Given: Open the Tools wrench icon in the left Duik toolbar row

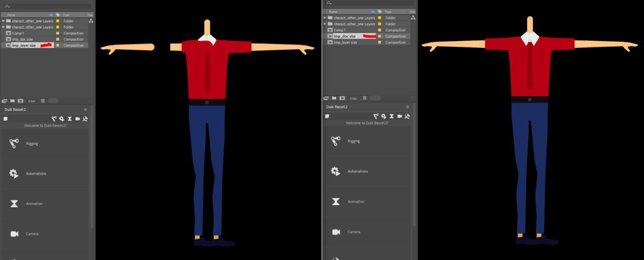Looking at the screenshot, I should tap(86, 119).
